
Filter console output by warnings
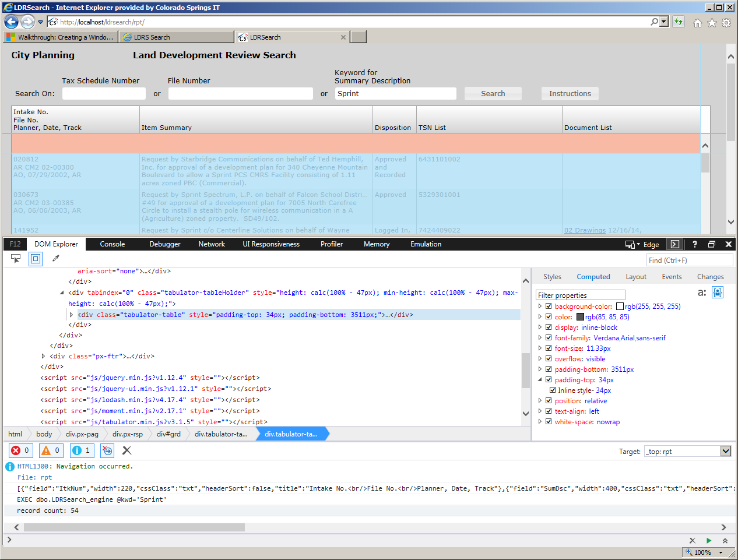(x=51, y=450)
